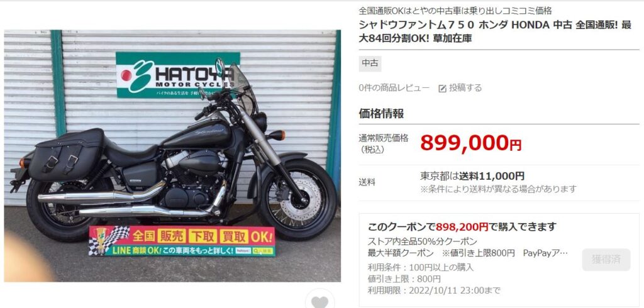Viewport: 644px width, 308px height.
Task: Open the motorcycle product photo
Action: pyautogui.click(x=172, y=156)
